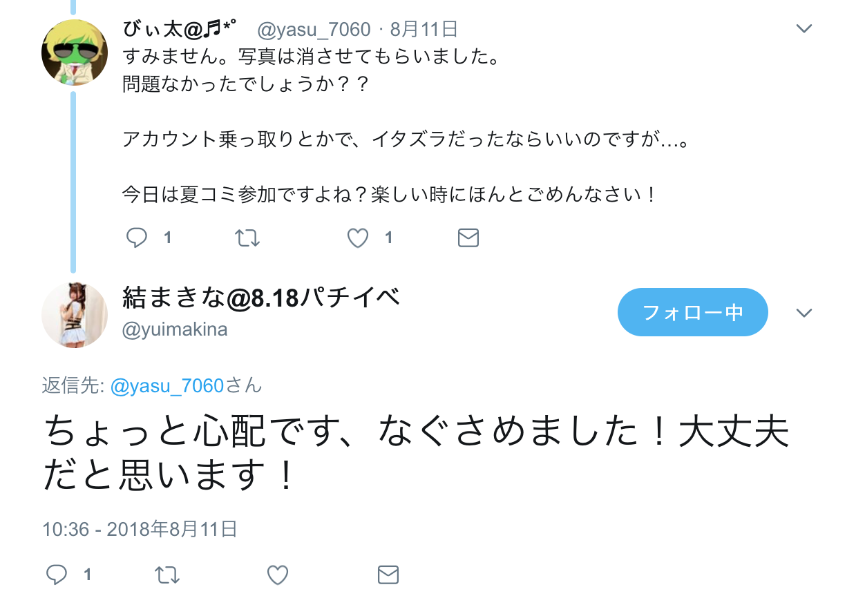The image size is (865, 616).
Task: Like the tweet from @yasu_7060
Action: pyautogui.click(x=357, y=238)
